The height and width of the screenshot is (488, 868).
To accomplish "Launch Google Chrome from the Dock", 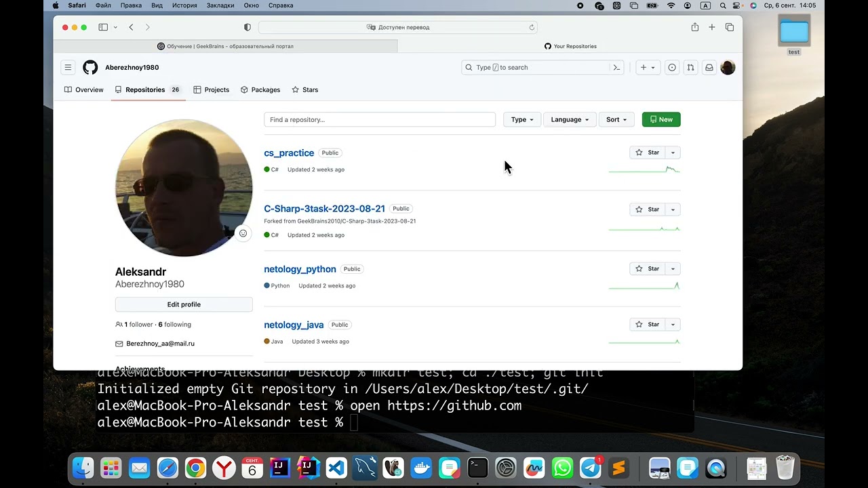I will (x=195, y=468).
